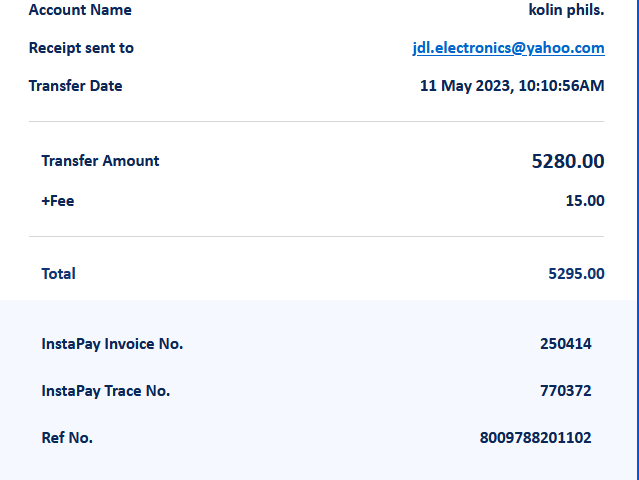Click the divider line above Transfer Amount
The image size is (639, 480).
tap(316, 122)
